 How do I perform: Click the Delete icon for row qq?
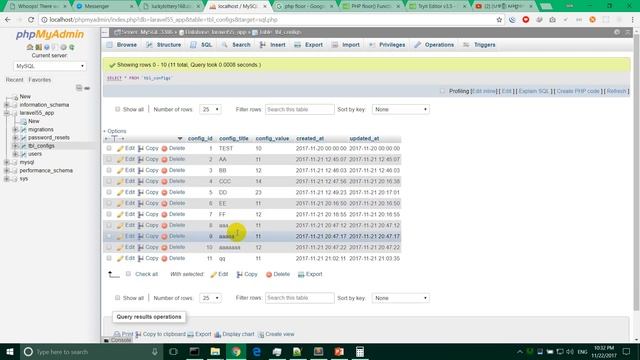[x=164, y=259]
